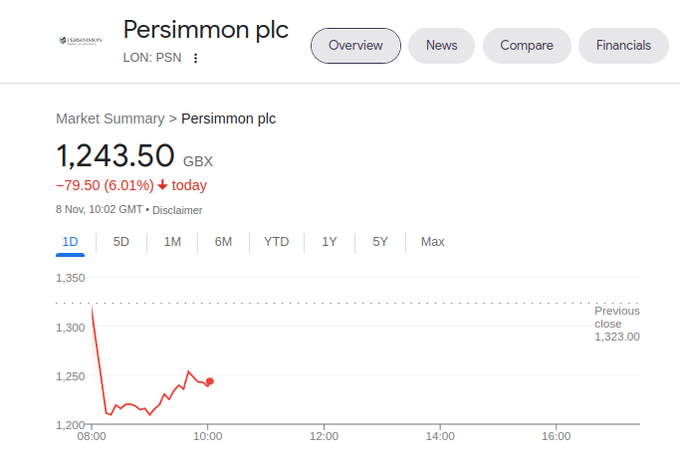Go to the Financials tab
The height and width of the screenshot is (461, 680).
pyautogui.click(x=623, y=45)
